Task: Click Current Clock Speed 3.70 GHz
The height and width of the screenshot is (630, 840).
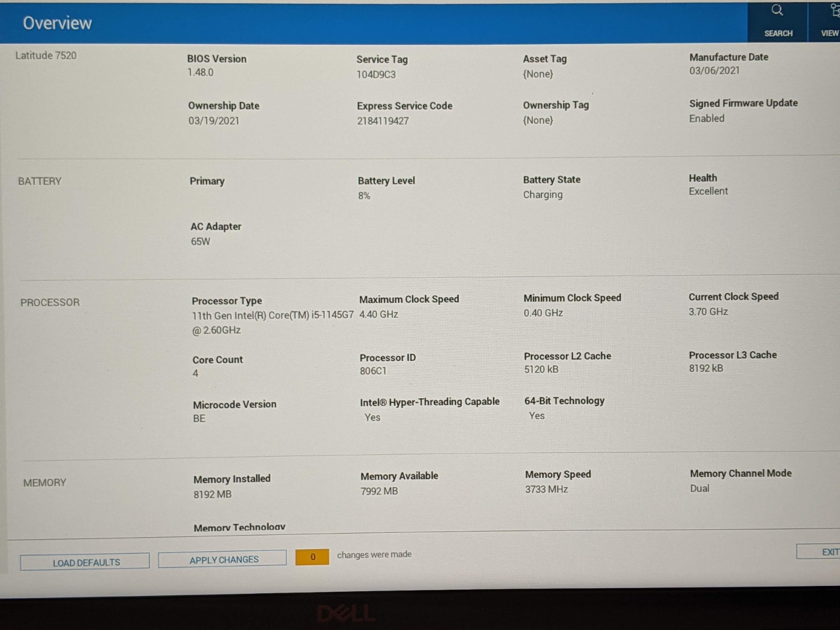Action: (708, 312)
